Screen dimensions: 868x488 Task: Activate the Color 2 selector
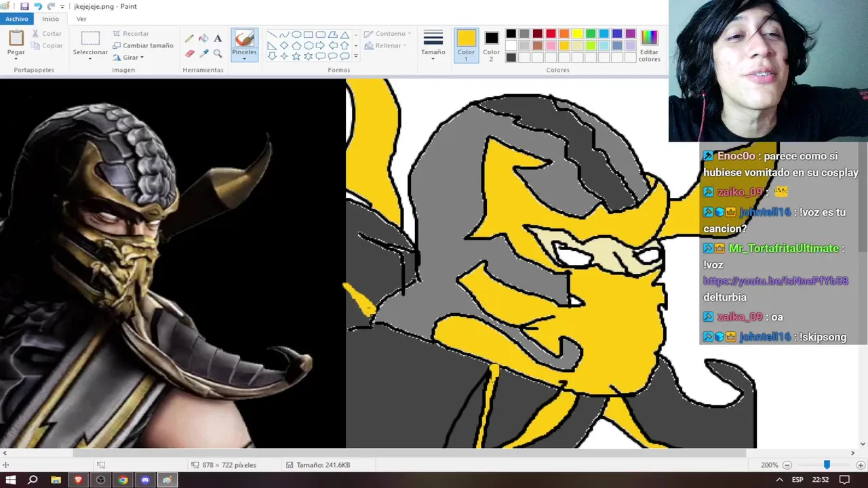491,45
